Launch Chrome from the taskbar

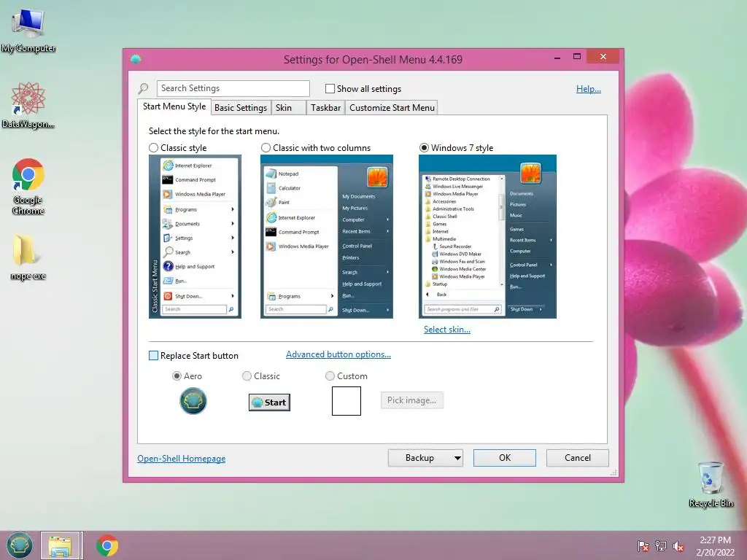tap(107, 545)
